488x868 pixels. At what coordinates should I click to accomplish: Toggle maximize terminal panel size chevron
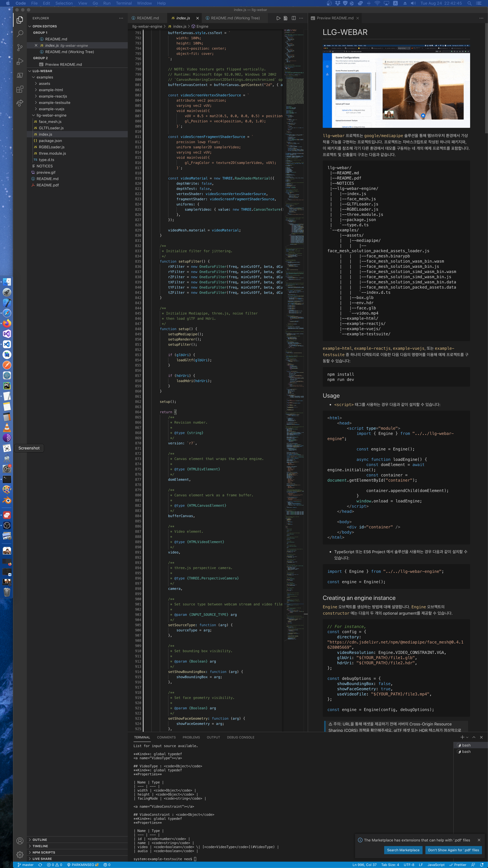point(474,737)
